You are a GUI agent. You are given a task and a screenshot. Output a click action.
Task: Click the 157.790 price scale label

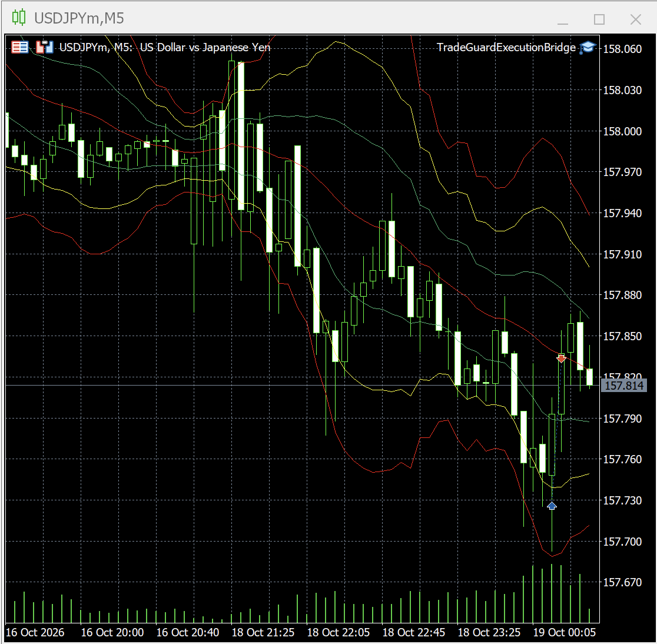click(622, 419)
